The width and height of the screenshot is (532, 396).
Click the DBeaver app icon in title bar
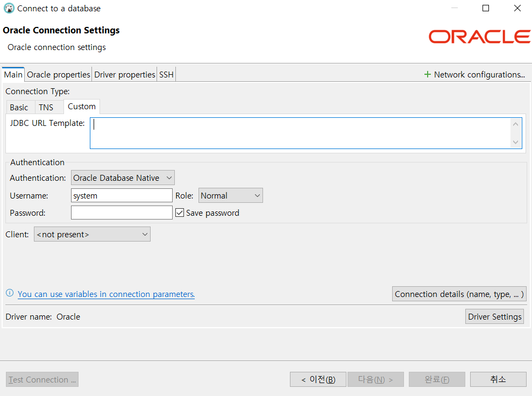click(9, 8)
